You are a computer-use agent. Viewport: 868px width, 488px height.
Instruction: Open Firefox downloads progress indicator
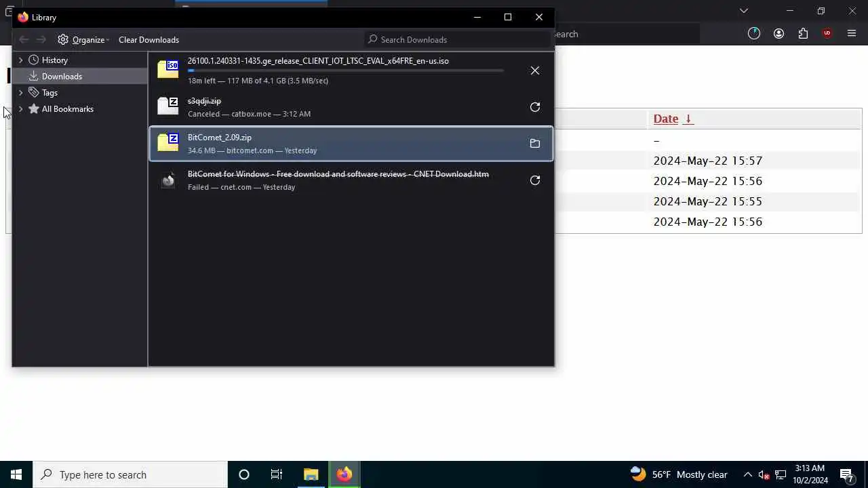pyautogui.click(x=754, y=33)
